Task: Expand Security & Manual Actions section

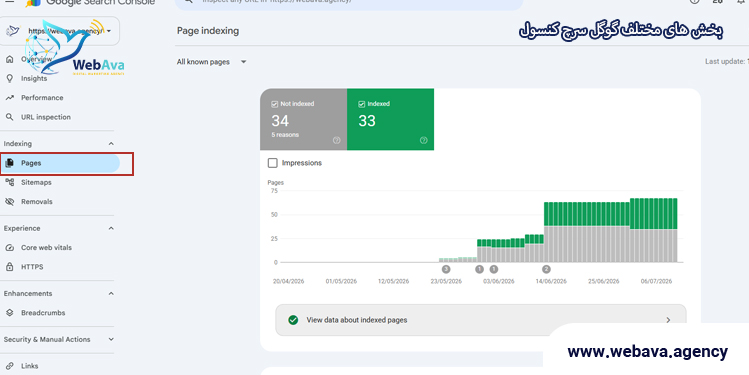Action: point(111,339)
